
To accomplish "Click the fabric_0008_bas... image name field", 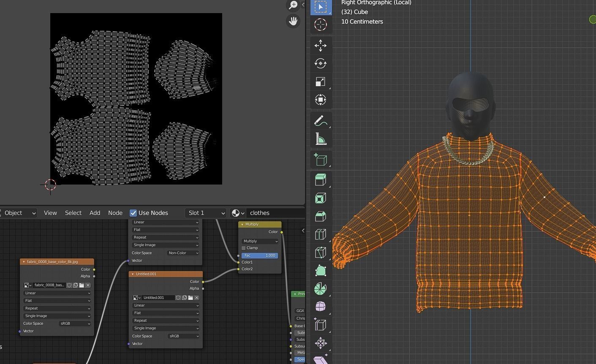I will pos(49,285).
